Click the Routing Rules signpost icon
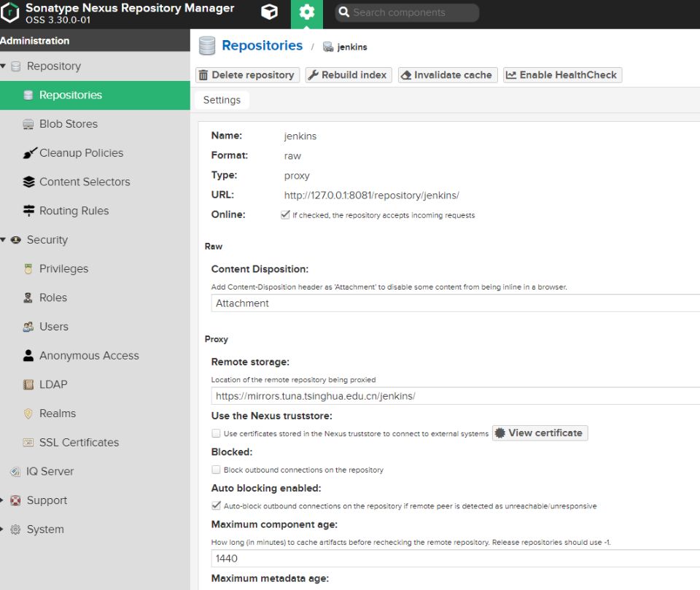 coord(28,211)
